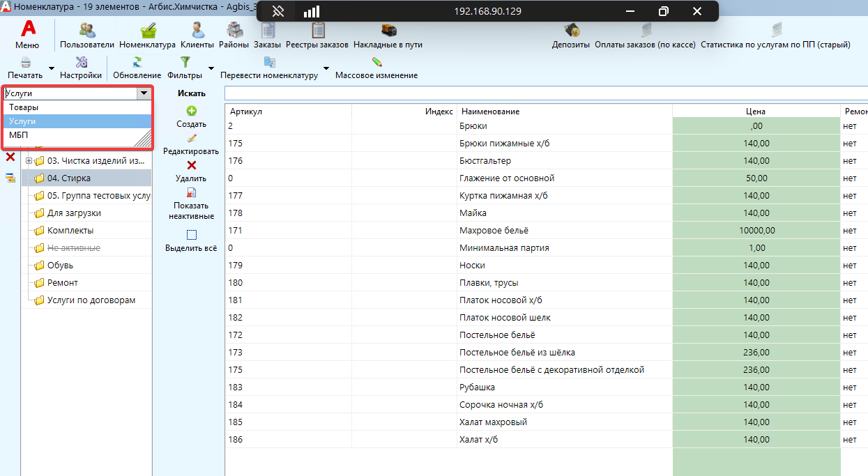Click the unpin icon in remote session bar
The height and width of the screenshot is (476, 868).
point(277,11)
